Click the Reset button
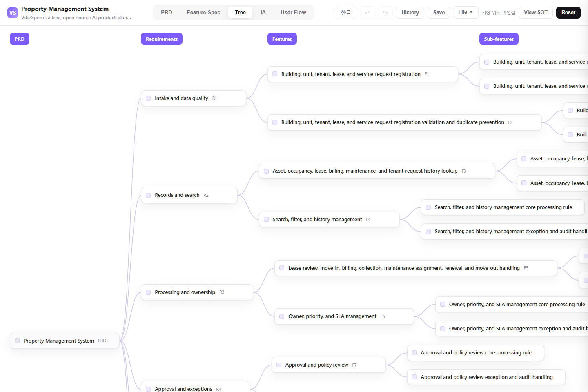This screenshot has height=392, width=588. click(568, 13)
